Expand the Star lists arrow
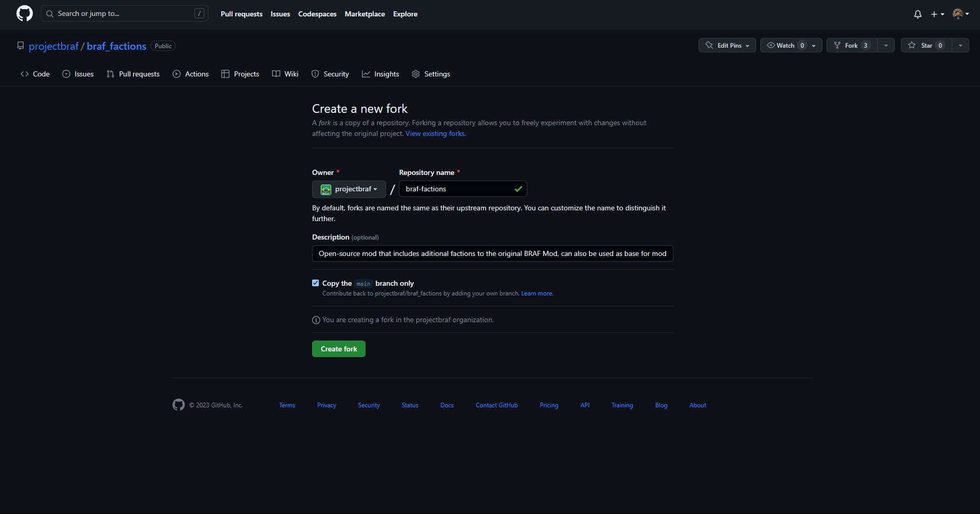 960,45
